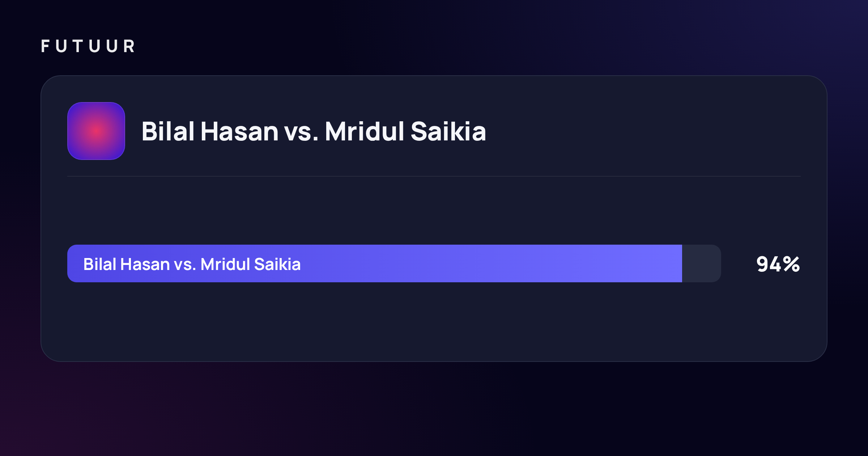Click the dark background below the market card
The height and width of the screenshot is (456, 868).
click(434, 409)
